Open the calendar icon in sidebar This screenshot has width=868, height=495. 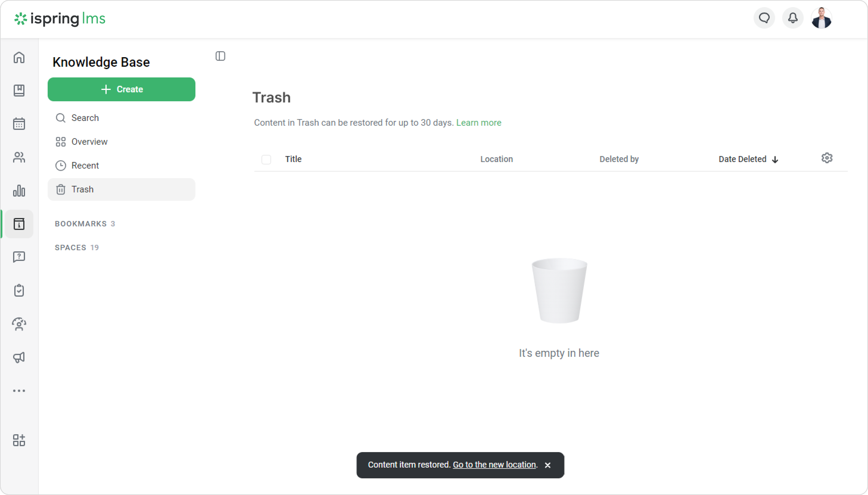(x=19, y=124)
